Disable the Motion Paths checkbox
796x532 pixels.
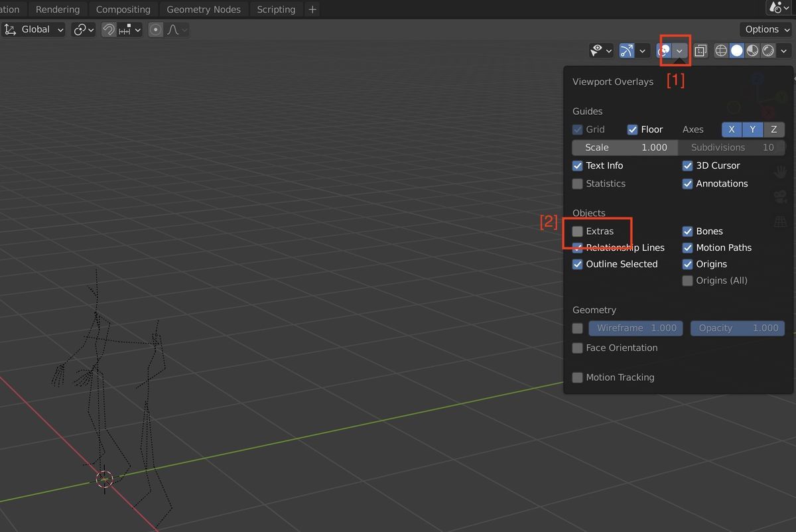(688, 247)
